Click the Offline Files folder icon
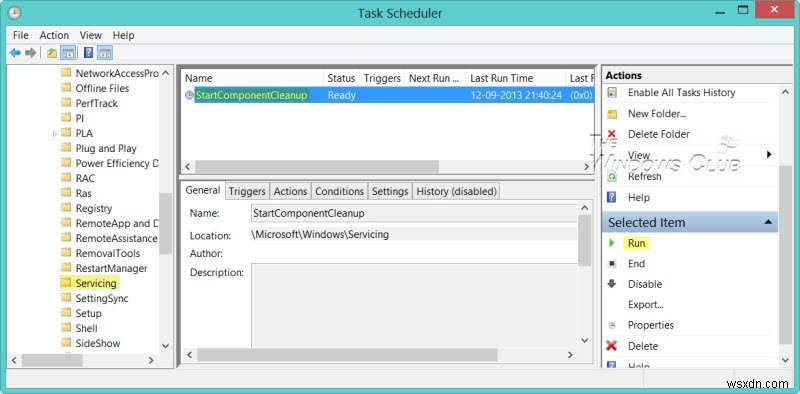 pos(66,88)
